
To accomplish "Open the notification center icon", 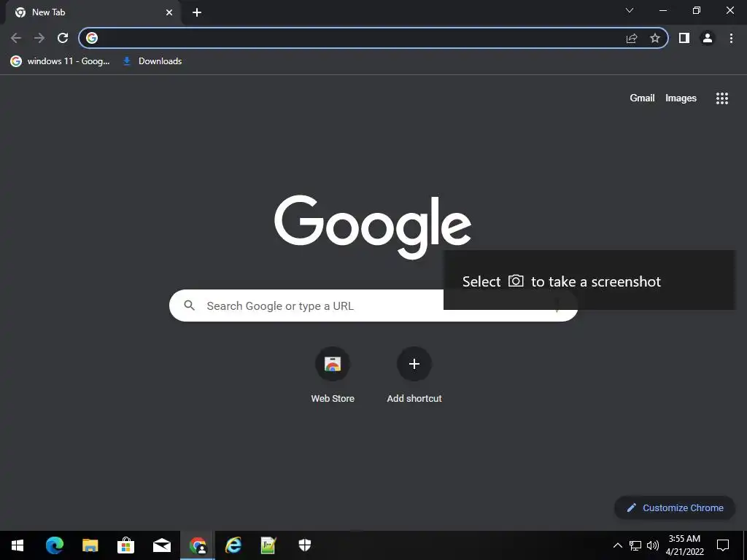I will tap(723, 545).
